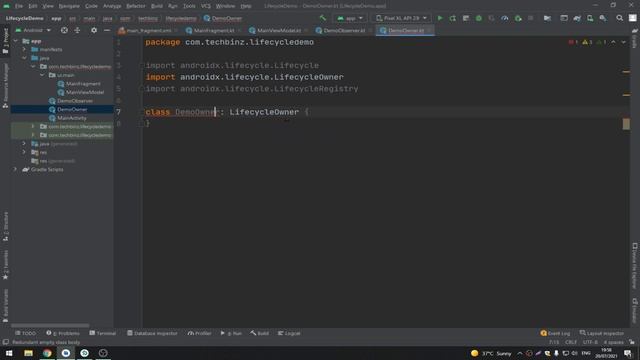Viewport: 640px width, 360px height.
Task: Toggle the Favorites tool window side tab
Action: 5,264
